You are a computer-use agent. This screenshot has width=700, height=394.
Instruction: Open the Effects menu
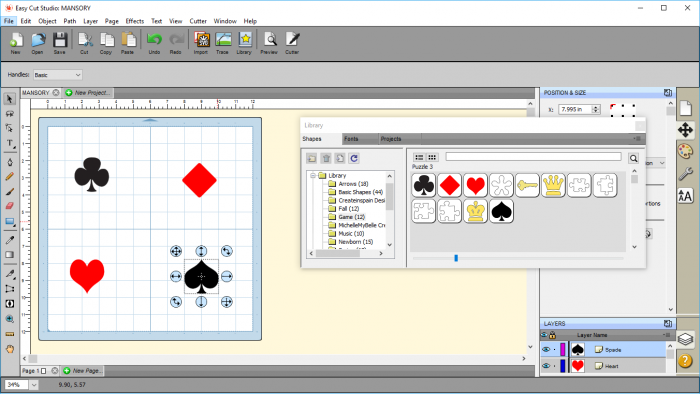135,21
